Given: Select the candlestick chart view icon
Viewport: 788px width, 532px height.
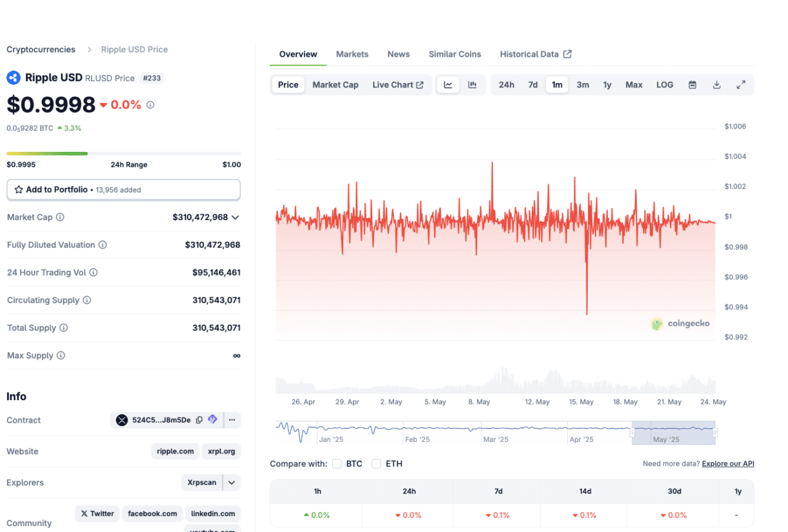Looking at the screenshot, I should pyautogui.click(x=473, y=85).
